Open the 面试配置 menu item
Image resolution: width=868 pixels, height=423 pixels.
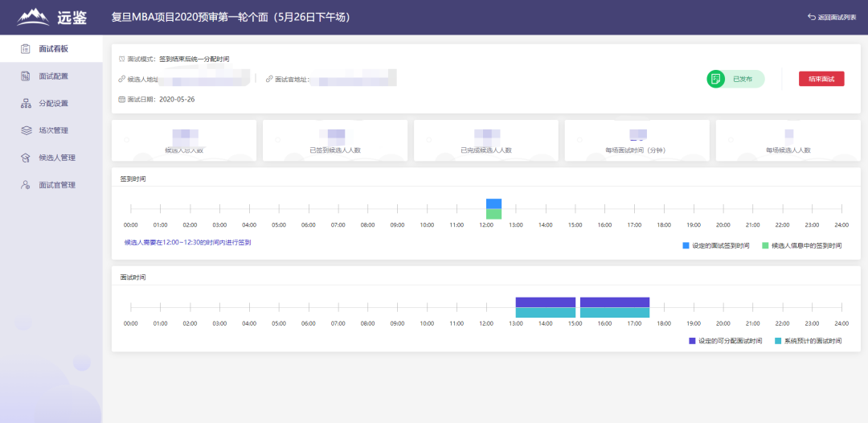(x=51, y=76)
